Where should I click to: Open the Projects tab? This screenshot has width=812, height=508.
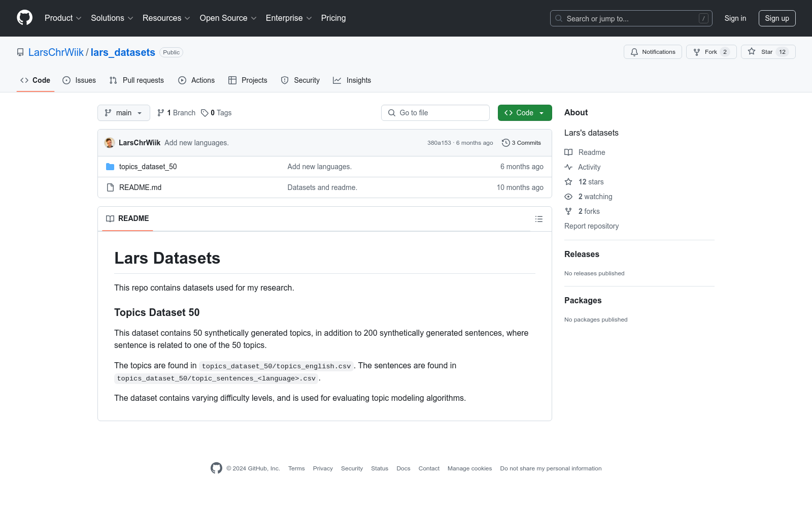pos(248,80)
